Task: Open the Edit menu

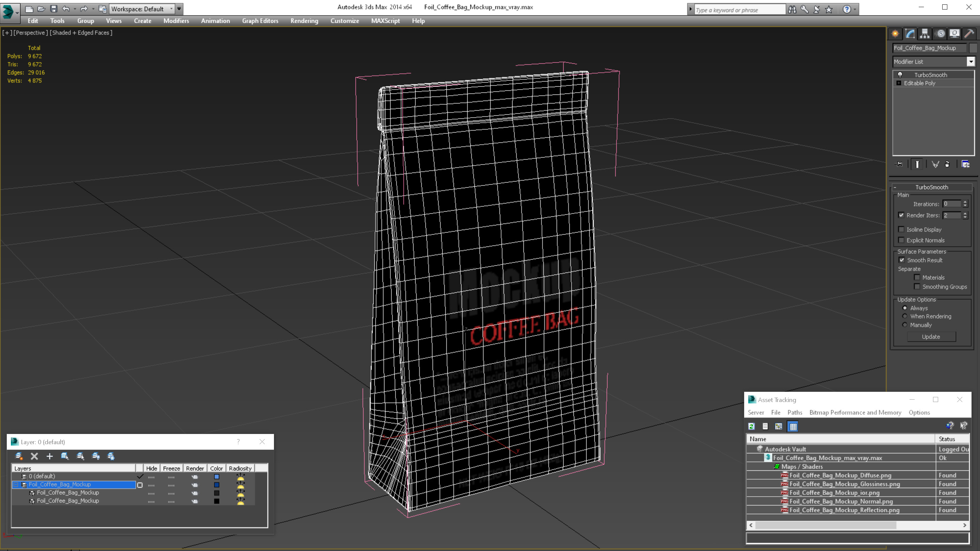Action: pos(33,20)
